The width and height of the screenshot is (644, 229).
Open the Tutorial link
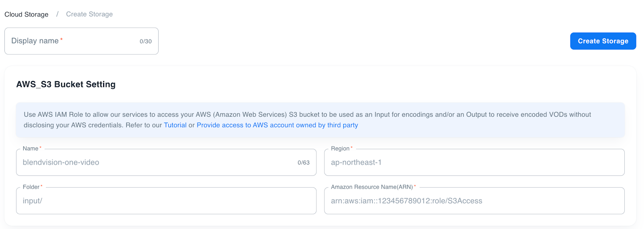click(175, 125)
